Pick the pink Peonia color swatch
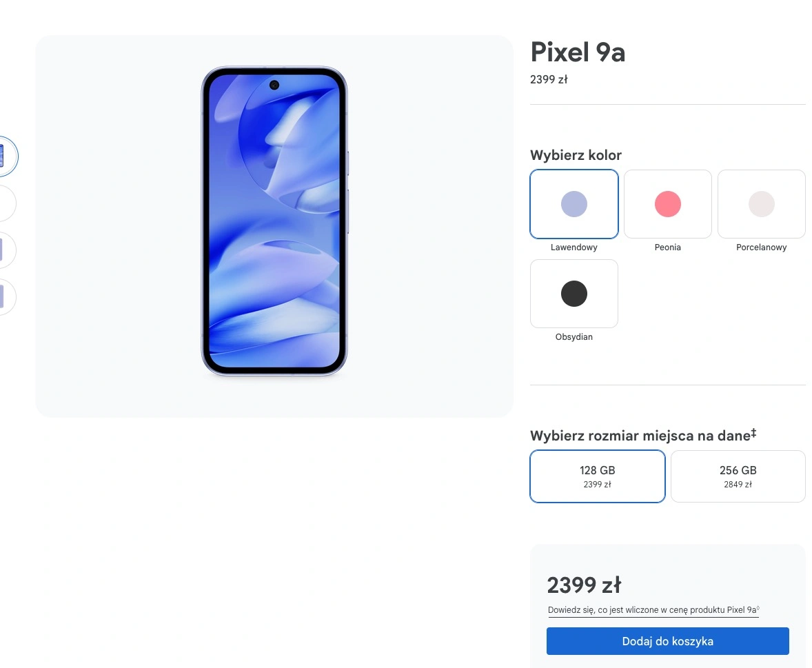Screen dimensions: 812x668 coord(667,204)
